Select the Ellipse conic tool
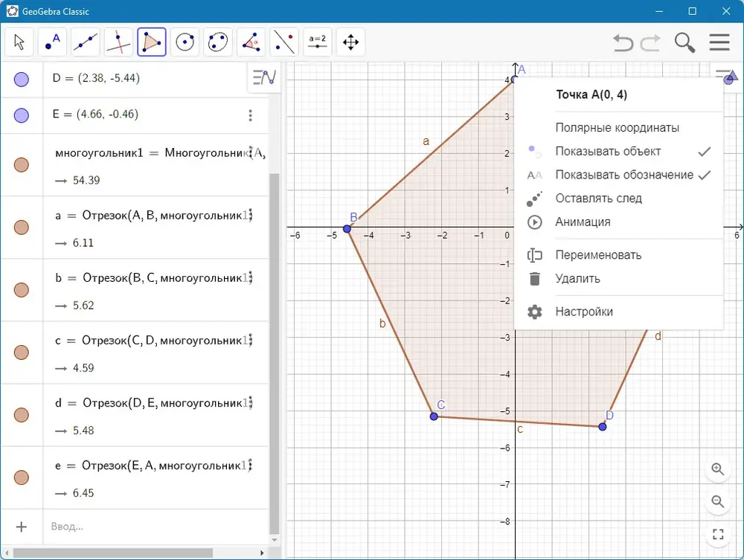 point(218,42)
